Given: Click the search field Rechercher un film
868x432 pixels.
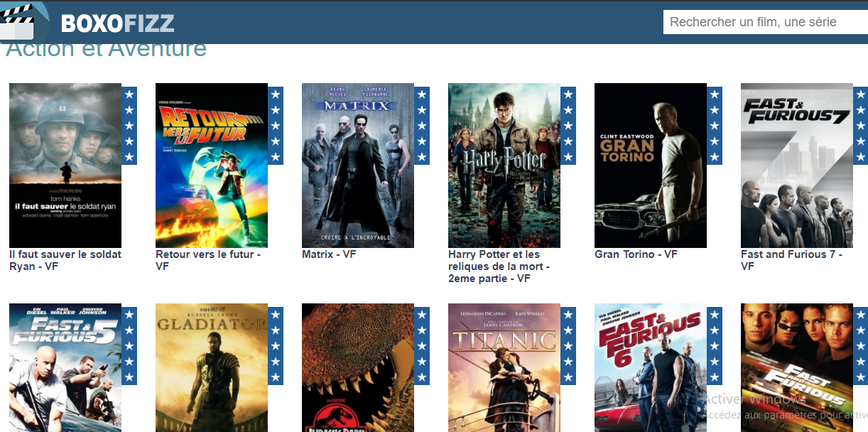Looking at the screenshot, I should coord(766,22).
